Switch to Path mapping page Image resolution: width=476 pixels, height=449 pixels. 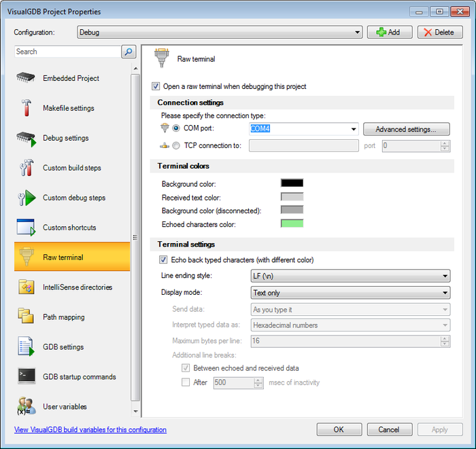point(72,317)
